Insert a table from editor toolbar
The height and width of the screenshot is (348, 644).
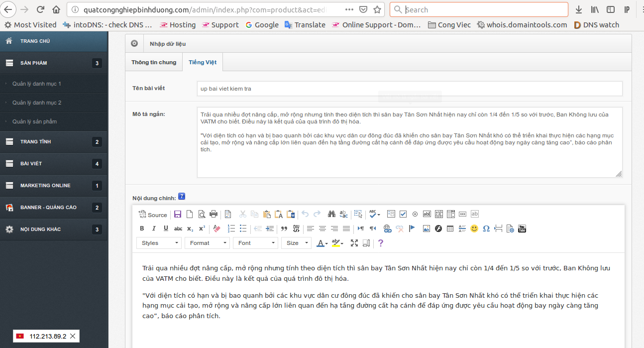click(x=450, y=229)
